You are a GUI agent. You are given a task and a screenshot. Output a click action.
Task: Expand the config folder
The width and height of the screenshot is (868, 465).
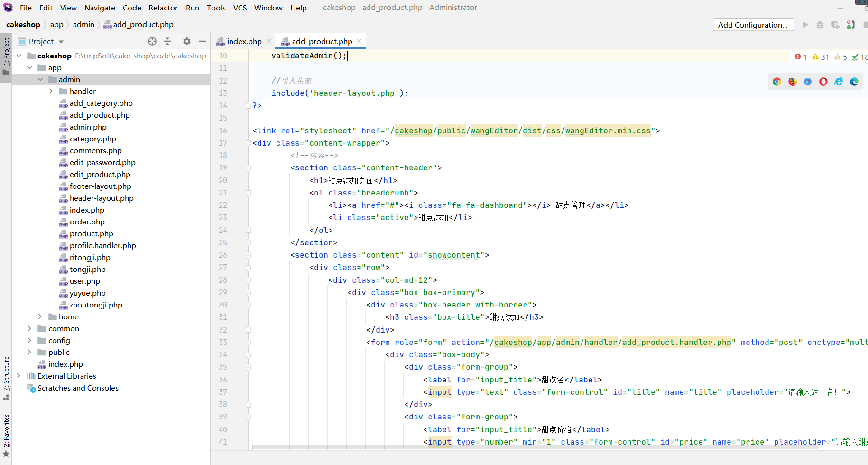click(x=29, y=340)
